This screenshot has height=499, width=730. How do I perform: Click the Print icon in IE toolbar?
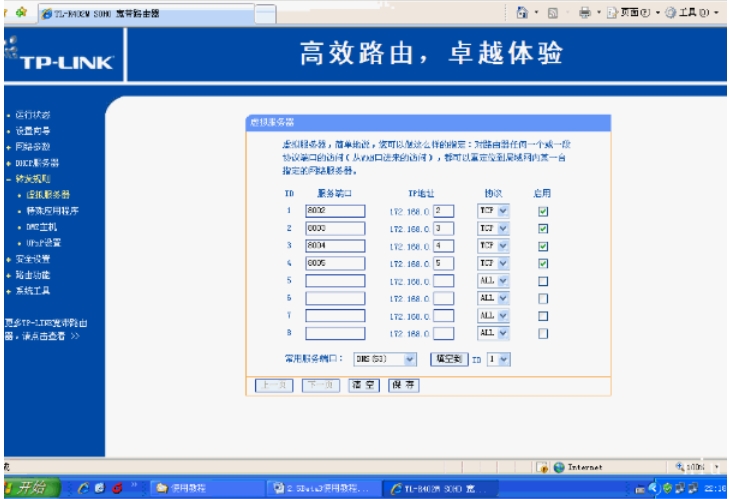pos(585,13)
